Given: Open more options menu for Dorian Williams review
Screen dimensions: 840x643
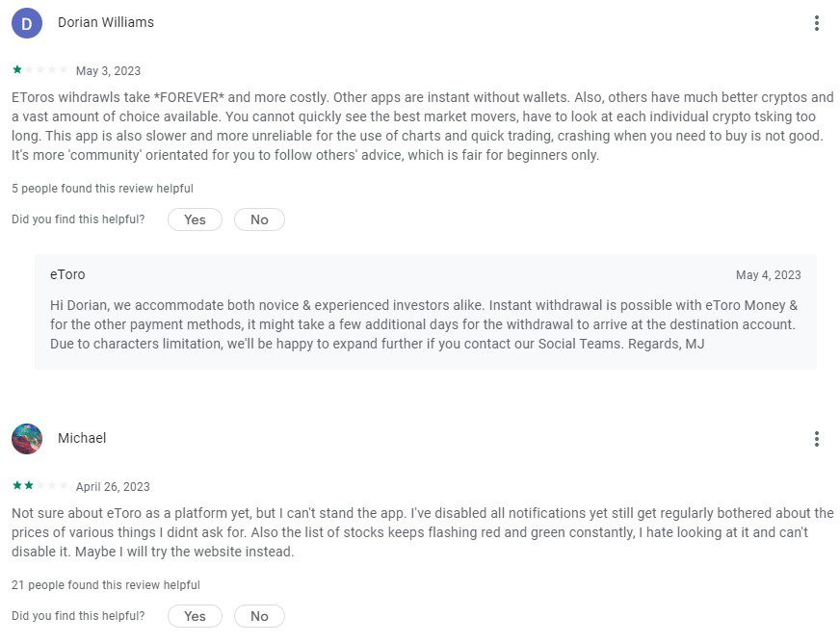Looking at the screenshot, I should [x=817, y=23].
